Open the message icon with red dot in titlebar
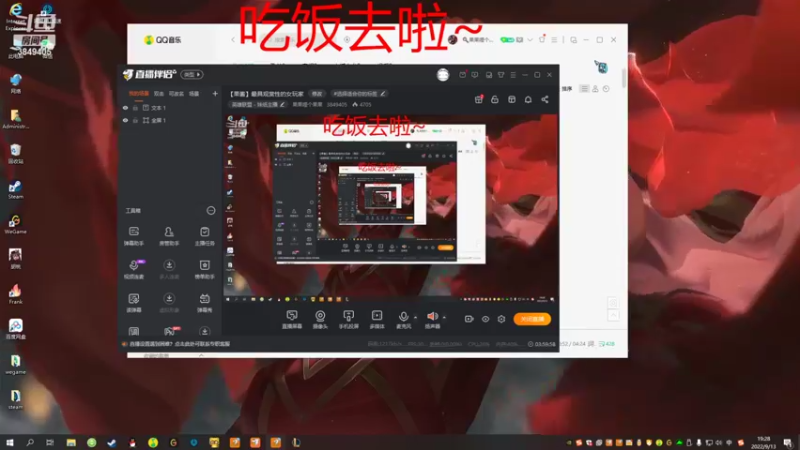 462,75
